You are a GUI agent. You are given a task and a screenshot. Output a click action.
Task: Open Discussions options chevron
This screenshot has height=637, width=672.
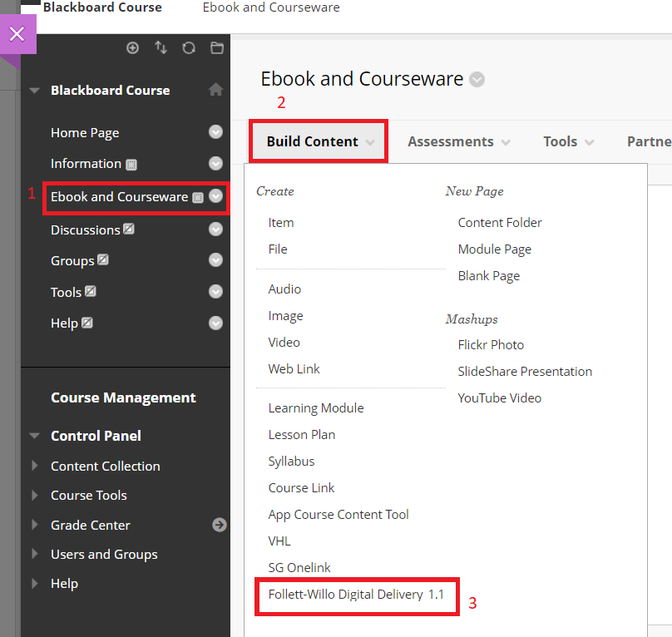tap(215, 230)
